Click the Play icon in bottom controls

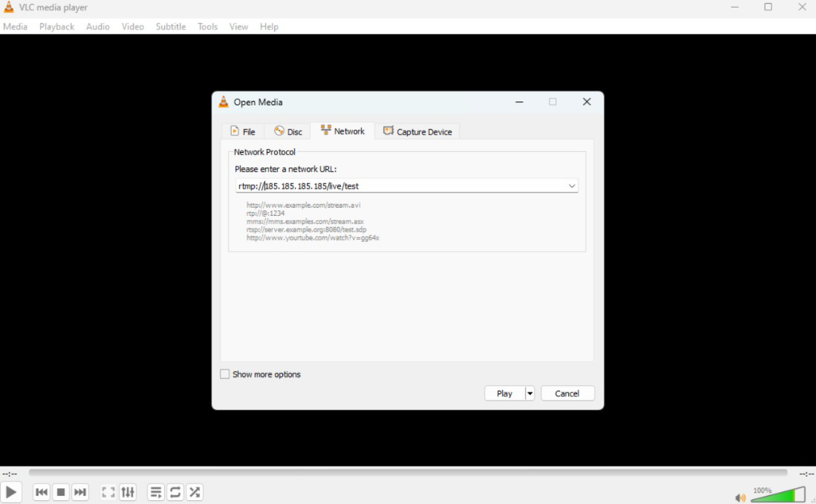(x=10, y=491)
